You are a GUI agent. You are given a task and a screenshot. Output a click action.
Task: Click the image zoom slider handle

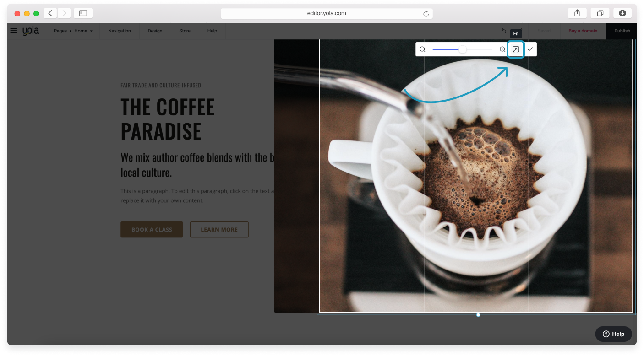point(463,49)
